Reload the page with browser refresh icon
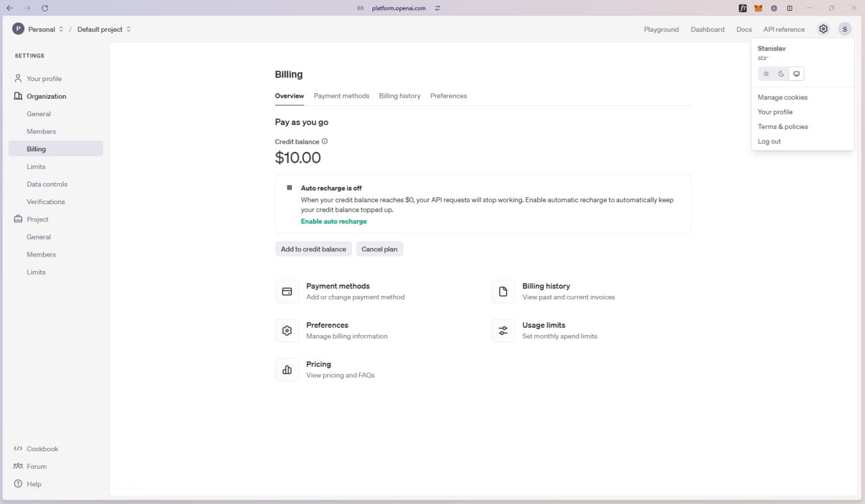The height and width of the screenshot is (504, 865). (45, 8)
